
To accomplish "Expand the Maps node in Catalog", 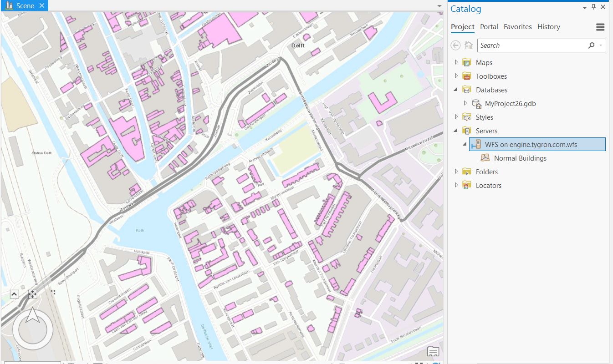I will (x=456, y=62).
